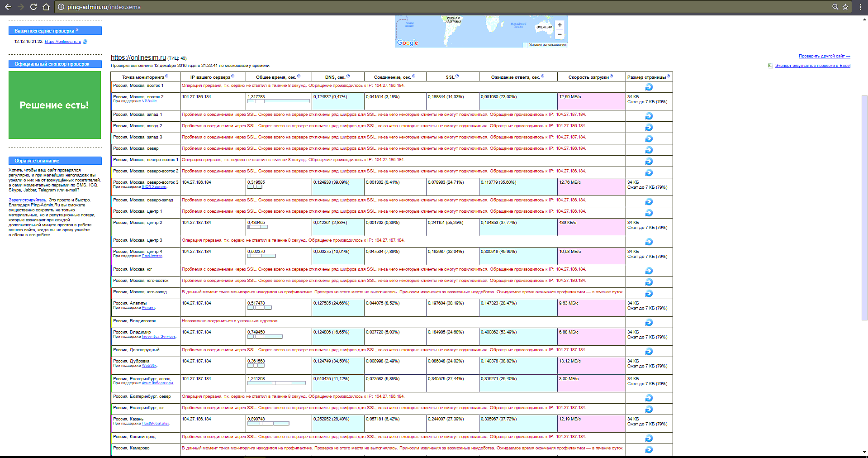Screen dimensions: 868x458
Task: Click the help icon beside DNS, сек. header
Action: [x=348, y=76]
